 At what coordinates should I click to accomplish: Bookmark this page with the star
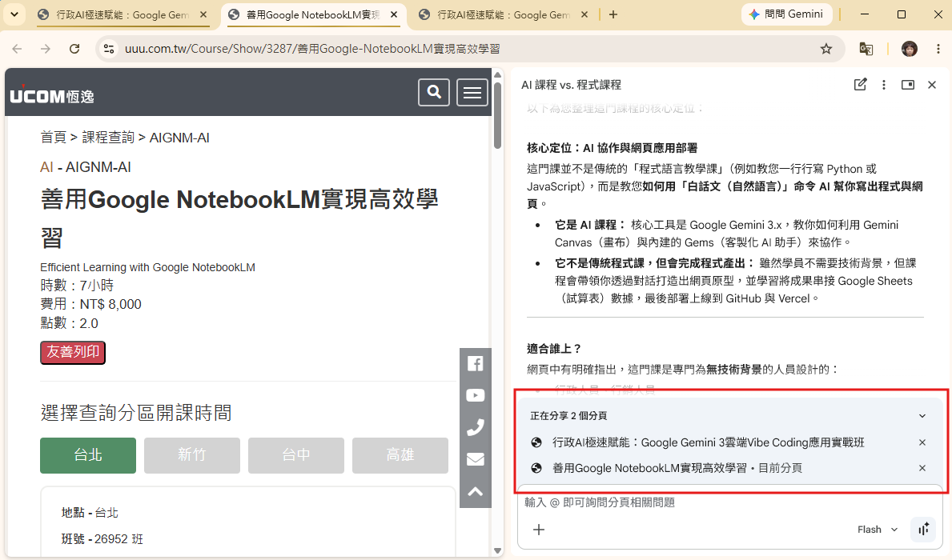click(825, 49)
